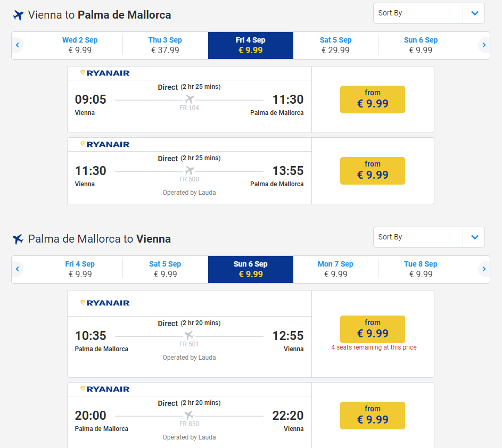Click the Ryanair logo on the 11:30 flight

coord(104,144)
